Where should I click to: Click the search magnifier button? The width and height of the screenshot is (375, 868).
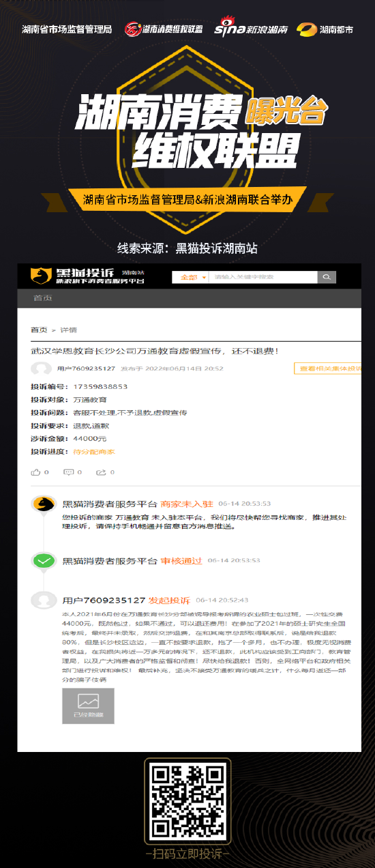click(327, 277)
